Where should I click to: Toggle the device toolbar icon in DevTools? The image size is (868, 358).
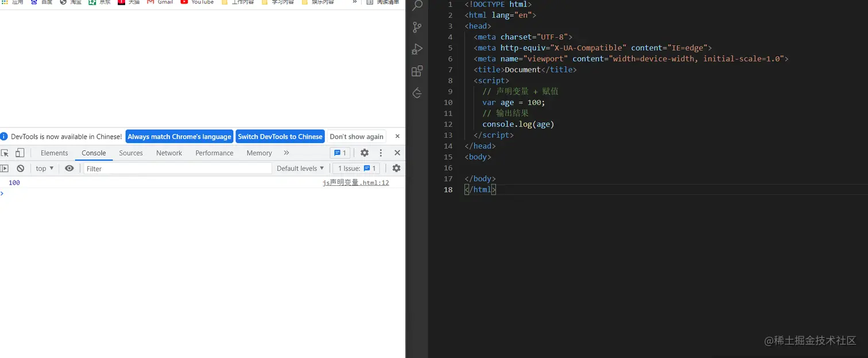20,153
